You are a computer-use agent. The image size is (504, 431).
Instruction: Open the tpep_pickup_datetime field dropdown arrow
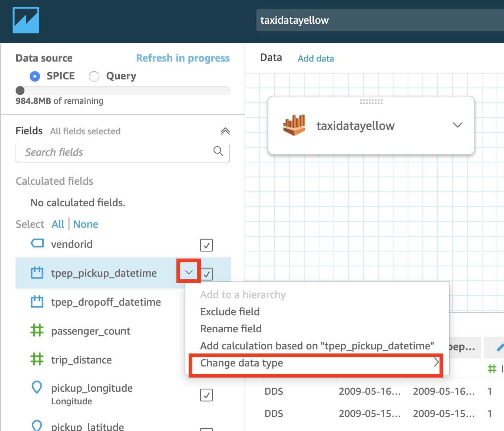pyautogui.click(x=189, y=272)
